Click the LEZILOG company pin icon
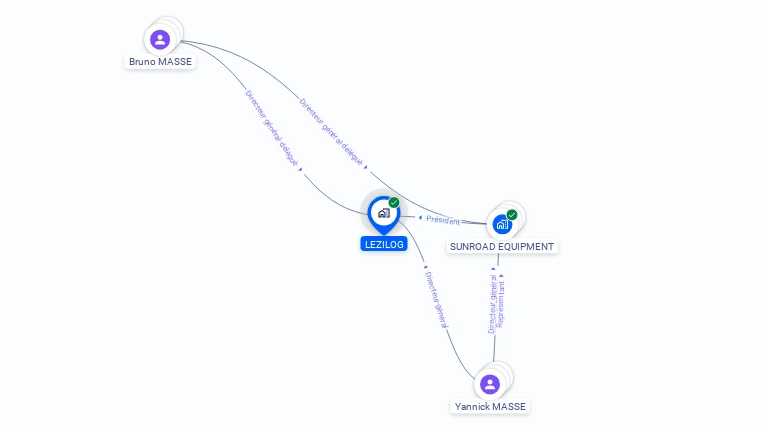Image resolution: width=768 pixels, height=432 pixels. [x=384, y=215]
